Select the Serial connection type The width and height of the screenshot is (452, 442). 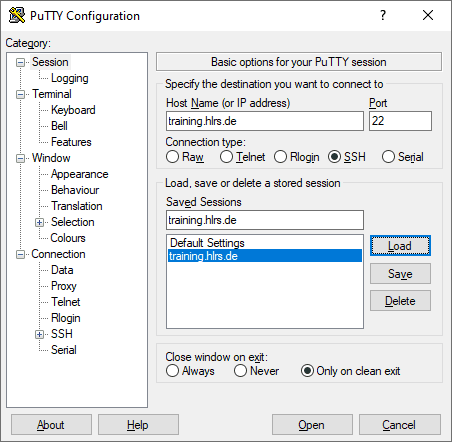tap(388, 157)
